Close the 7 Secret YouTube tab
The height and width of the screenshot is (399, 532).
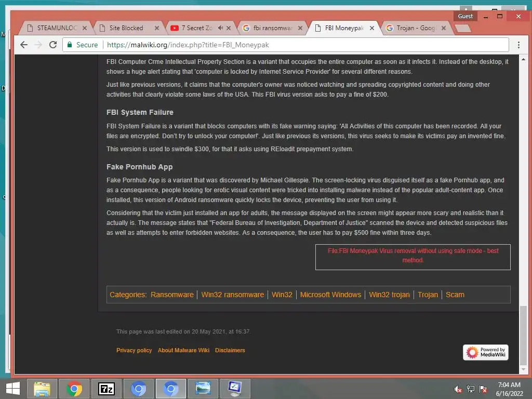click(229, 28)
